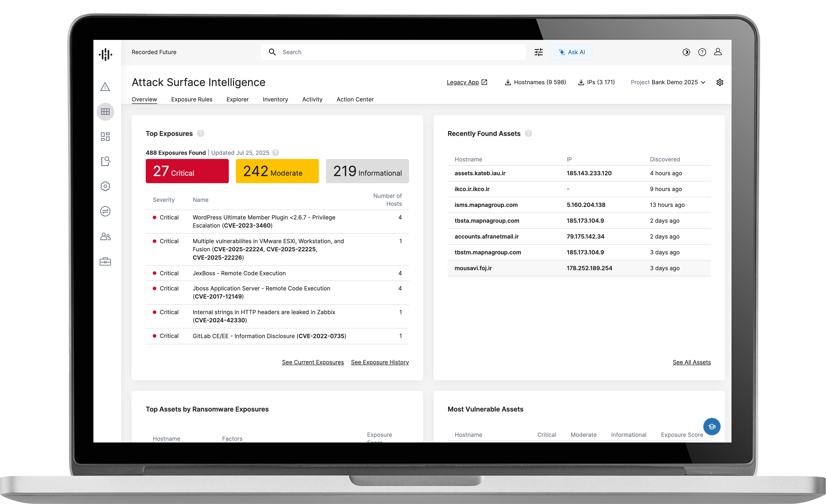
Task: Open the alerts triangle icon in sidebar
Action: [x=105, y=87]
